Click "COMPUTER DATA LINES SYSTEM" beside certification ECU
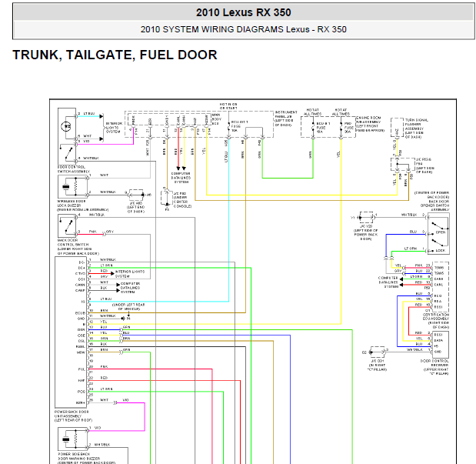The width and height of the screenshot is (476, 464). 388,282
